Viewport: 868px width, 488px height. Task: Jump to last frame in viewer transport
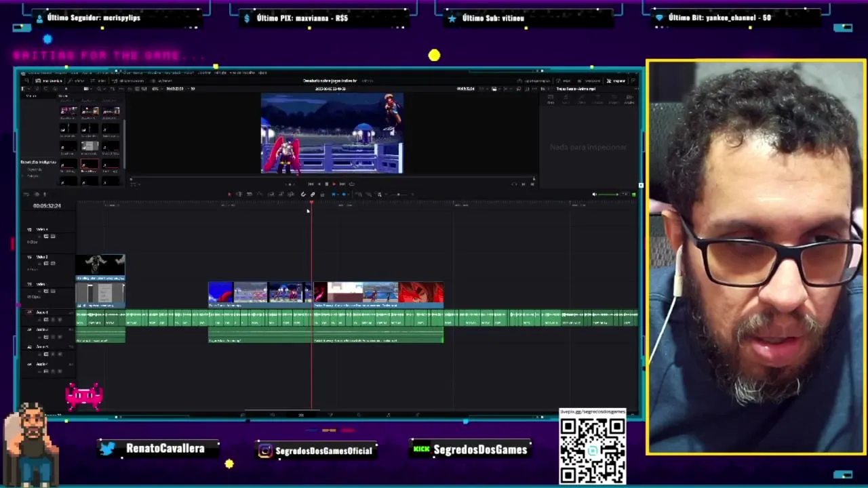(342, 184)
